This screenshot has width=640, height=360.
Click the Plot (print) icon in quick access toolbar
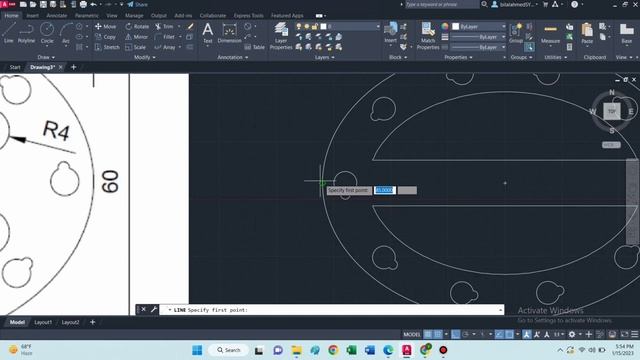point(83,4)
